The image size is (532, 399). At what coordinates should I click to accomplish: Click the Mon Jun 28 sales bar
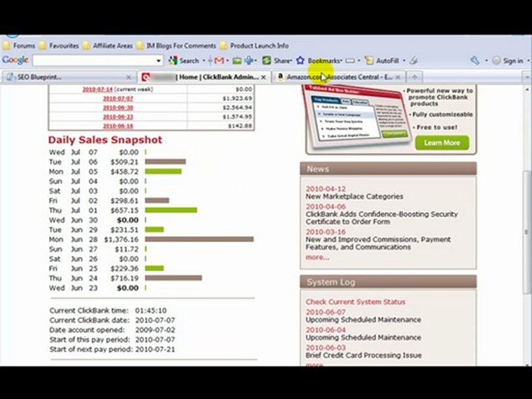(199, 239)
